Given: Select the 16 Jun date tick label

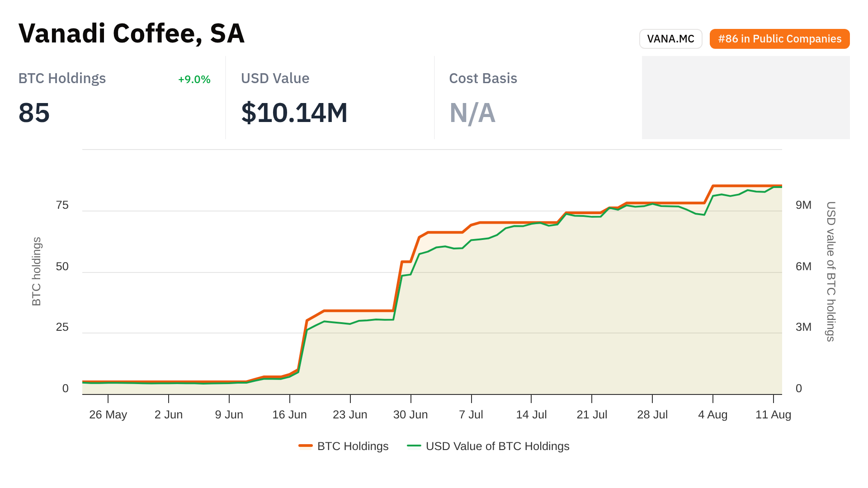Looking at the screenshot, I should [289, 415].
